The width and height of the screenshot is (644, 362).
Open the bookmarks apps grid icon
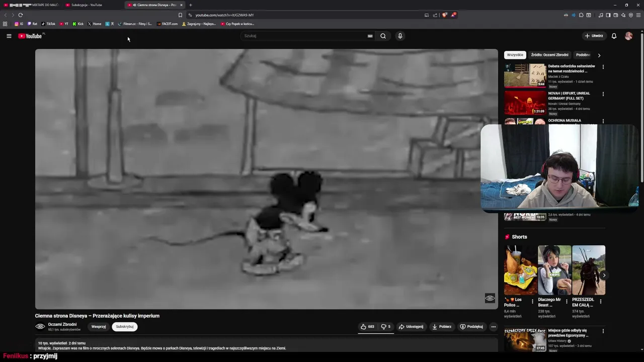(5, 24)
